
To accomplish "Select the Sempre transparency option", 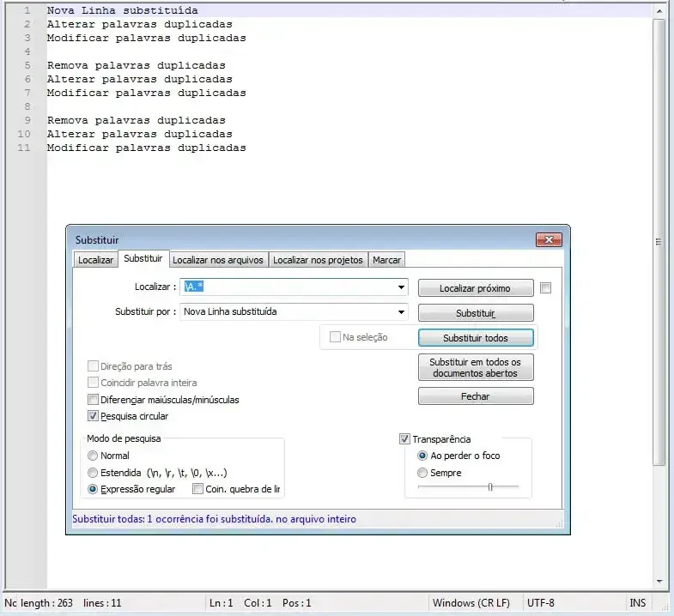I will (422, 473).
